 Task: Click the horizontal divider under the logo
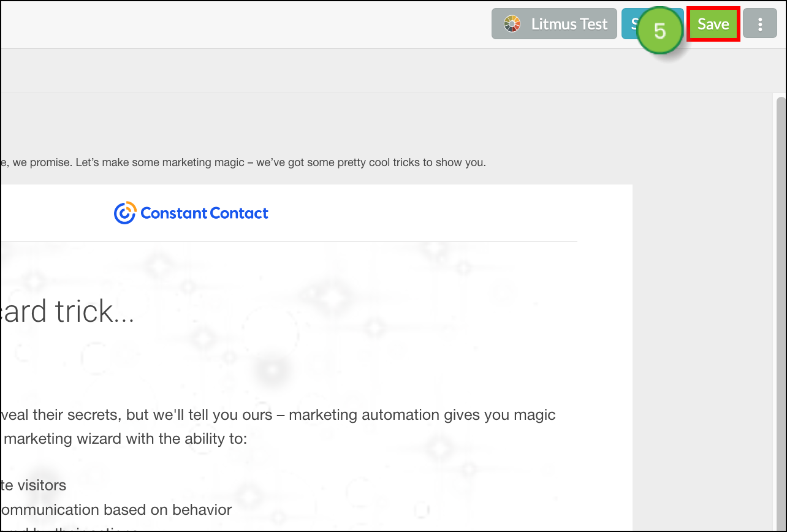(289, 241)
